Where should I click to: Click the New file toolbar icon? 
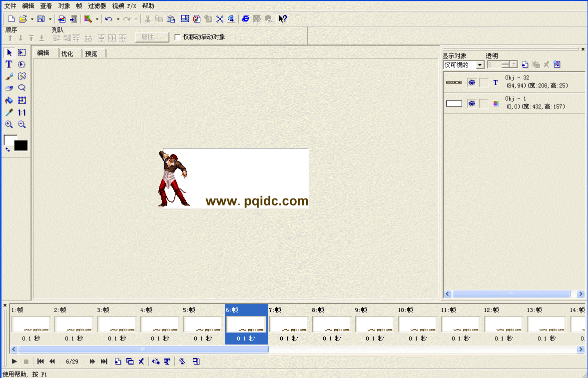[11, 19]
